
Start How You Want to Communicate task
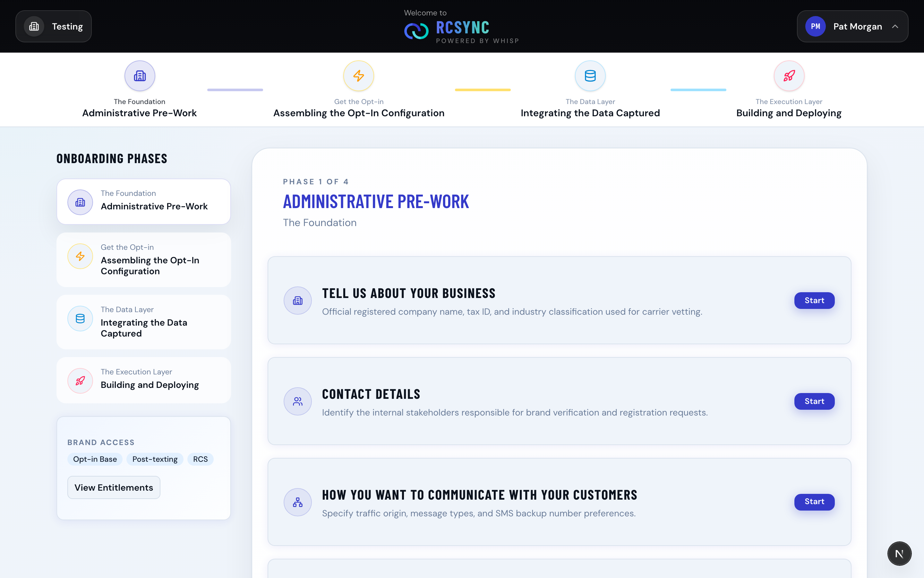814,502
